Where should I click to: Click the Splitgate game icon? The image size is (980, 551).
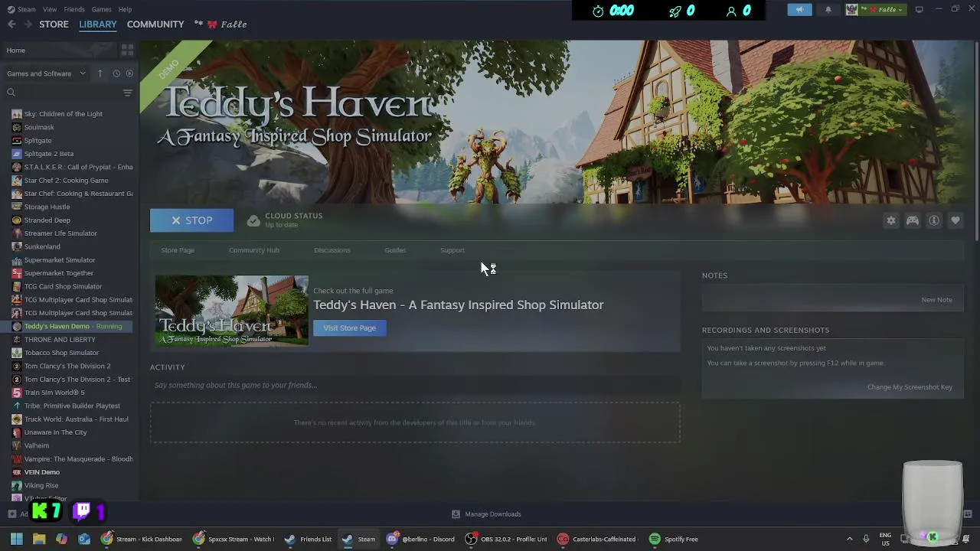click(x=17, y=141)
